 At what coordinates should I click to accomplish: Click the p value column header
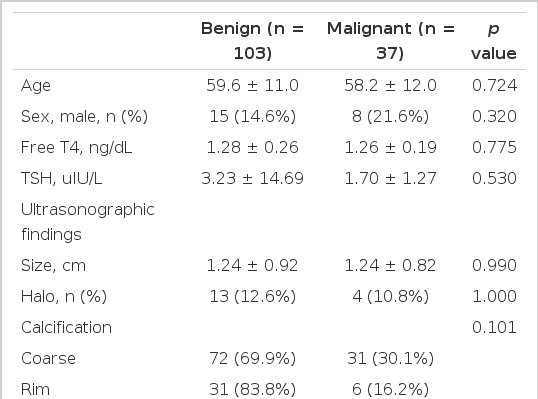coord(494,41)
